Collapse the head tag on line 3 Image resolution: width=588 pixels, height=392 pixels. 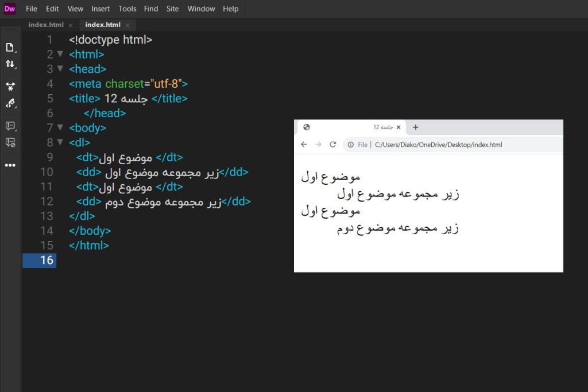pos(60,68)
